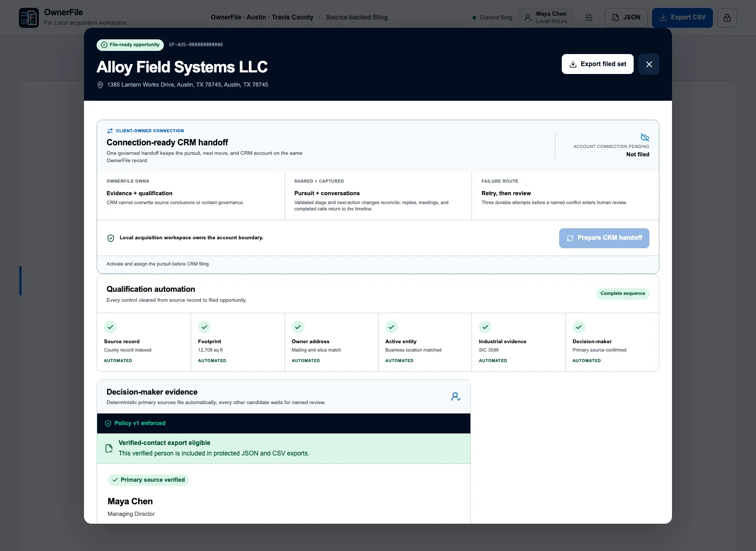Screen dimensions: 756x551
Task: Click the Decision-maker evidence heading
Action: (152, 393)
